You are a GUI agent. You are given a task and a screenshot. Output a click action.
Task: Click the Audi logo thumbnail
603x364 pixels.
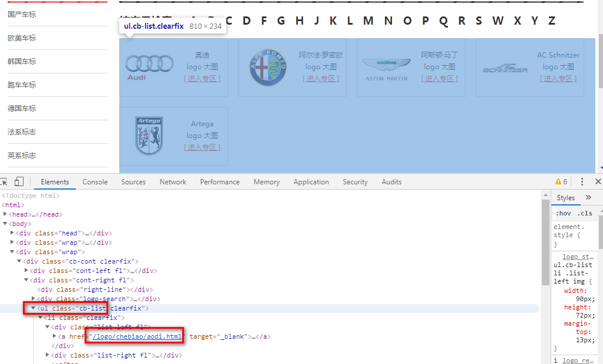(149, 67)
